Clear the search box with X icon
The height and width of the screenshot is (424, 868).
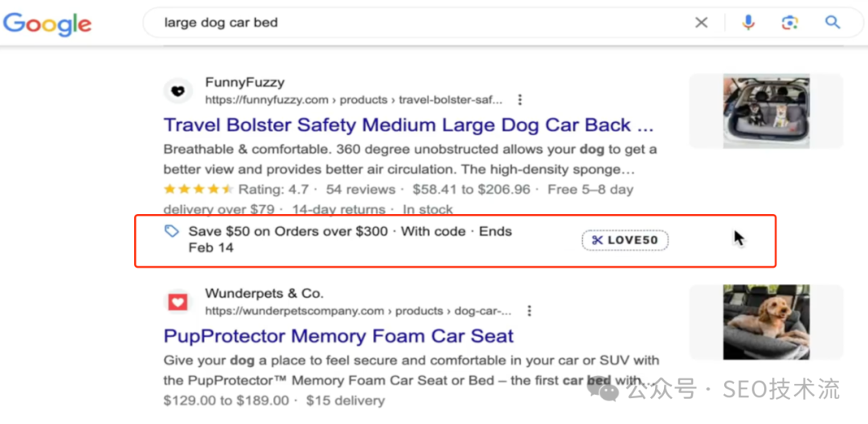click(x=702, y=23)
